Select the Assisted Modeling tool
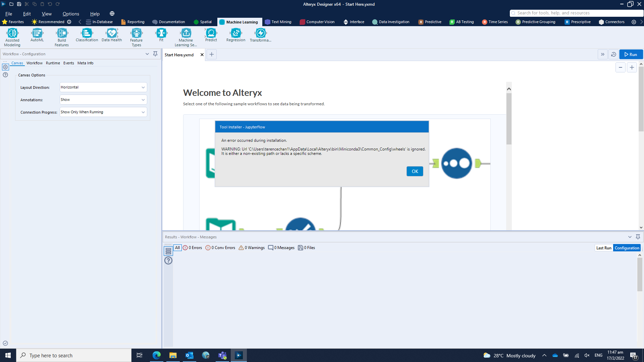Image resolution: width=644 pixels, height=362 pixels. pyautogui.click(x=12, y=36)
